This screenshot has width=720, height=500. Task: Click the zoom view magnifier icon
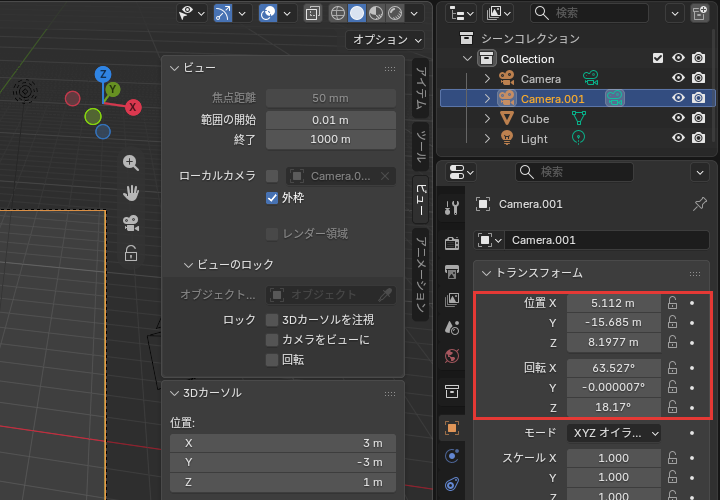click(131, 163)
